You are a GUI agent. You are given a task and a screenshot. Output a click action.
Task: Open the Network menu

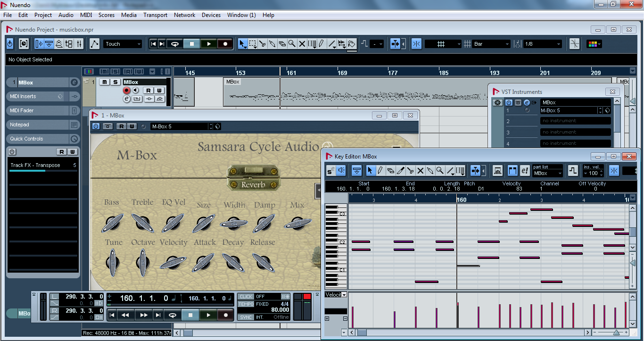click(x=184, y=15)
